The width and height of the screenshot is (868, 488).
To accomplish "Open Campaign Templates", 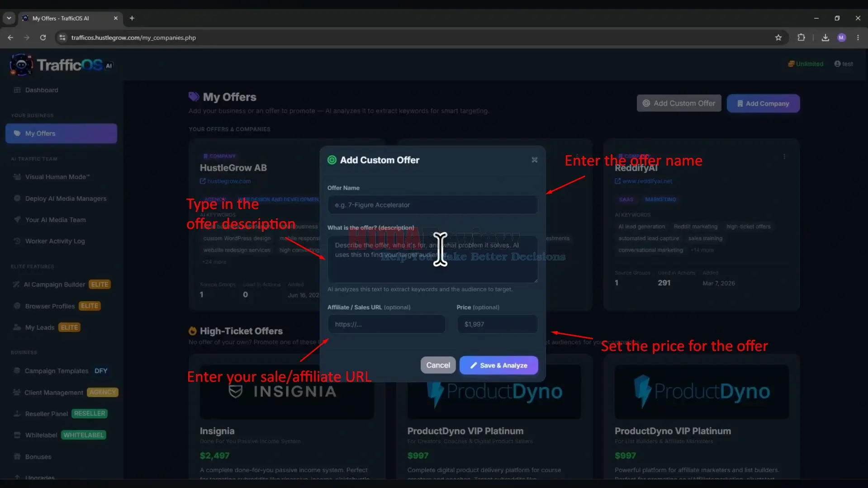I will 57,371.
